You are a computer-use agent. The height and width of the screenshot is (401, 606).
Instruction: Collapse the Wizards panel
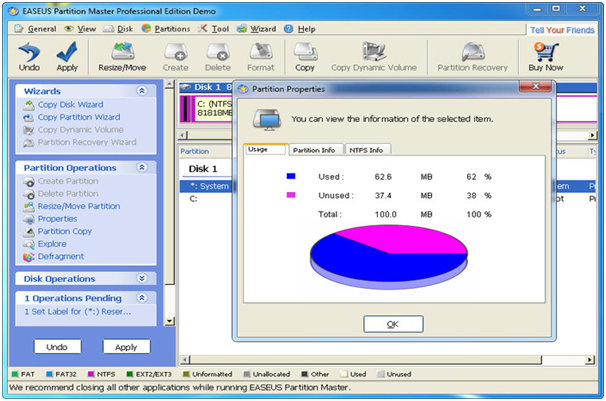(142, 91)
